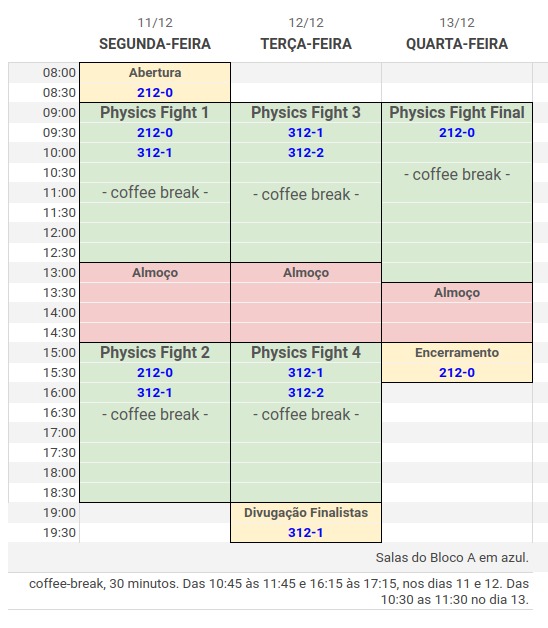Click room 312-1 under Physics Fight 1
This screenshot has width=548, height=628.
pyautogui.click(x=155, y=153)
